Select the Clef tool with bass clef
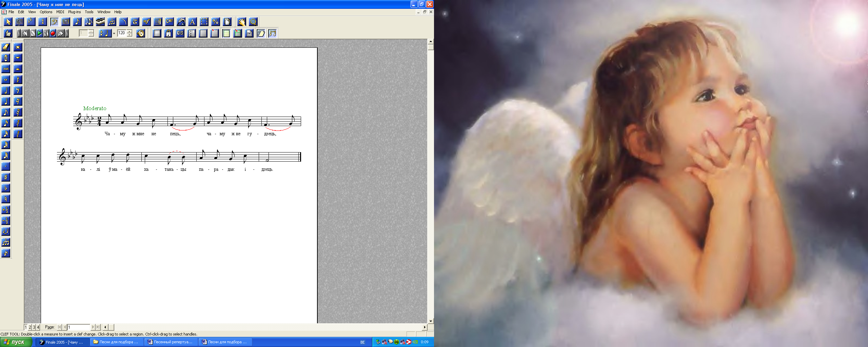The width and height of the screenshot is (868, 347). coord(54,22)
